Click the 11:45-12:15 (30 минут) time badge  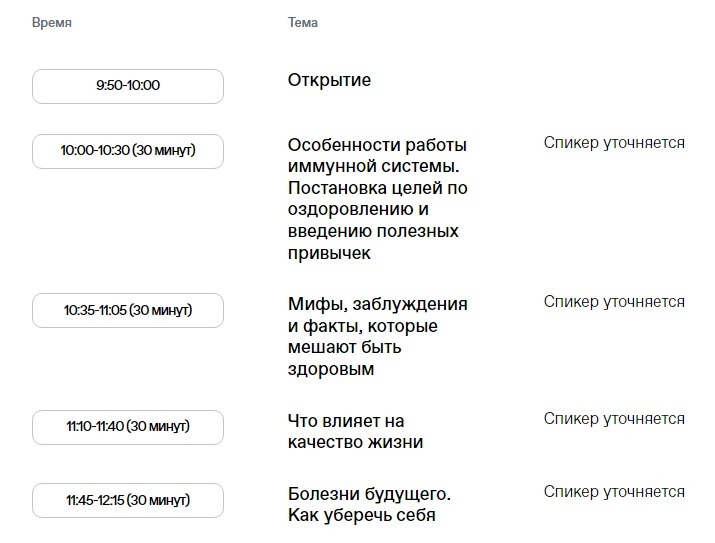128,501
